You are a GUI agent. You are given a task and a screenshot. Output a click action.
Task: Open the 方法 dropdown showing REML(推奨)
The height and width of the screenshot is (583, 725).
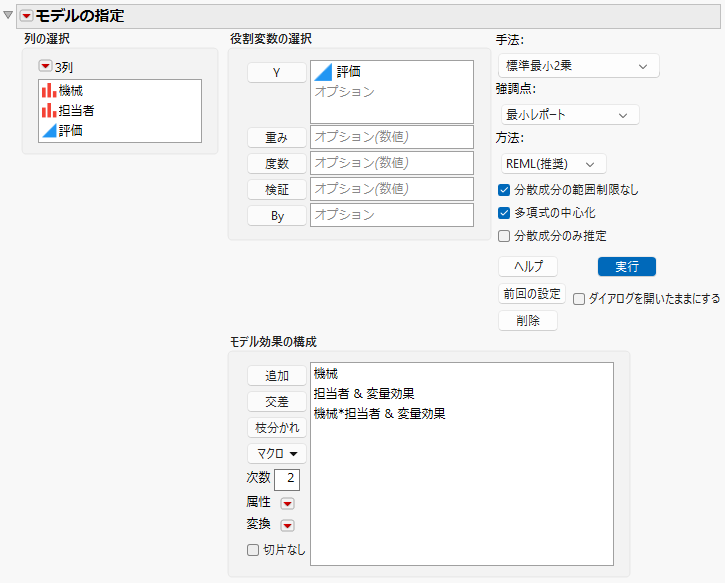point(553,164)
